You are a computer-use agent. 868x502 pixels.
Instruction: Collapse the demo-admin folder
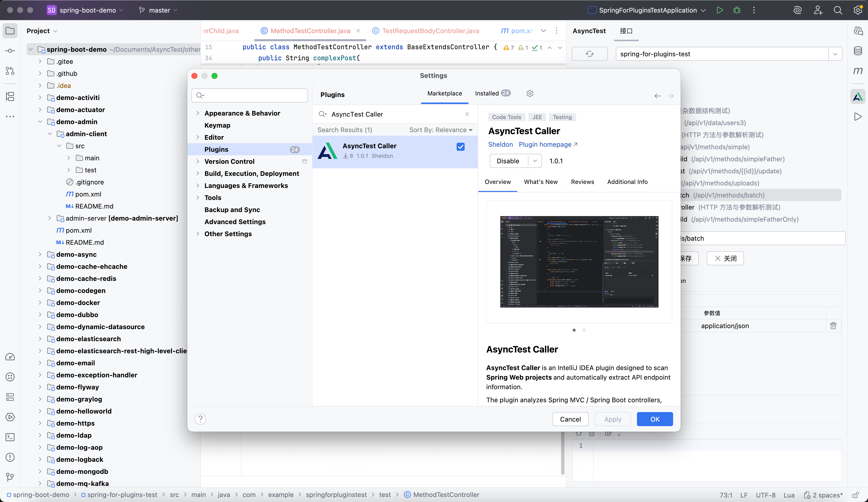[x=40, y=122]
